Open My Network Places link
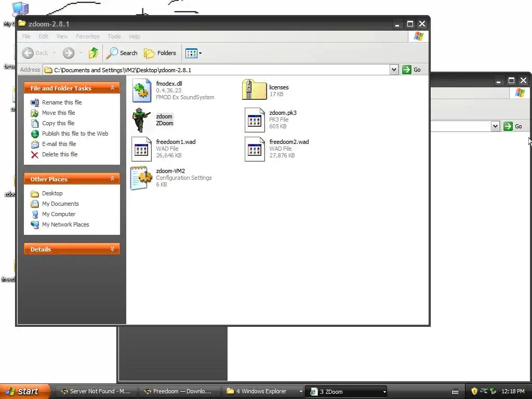 click(x=65, y=224)
